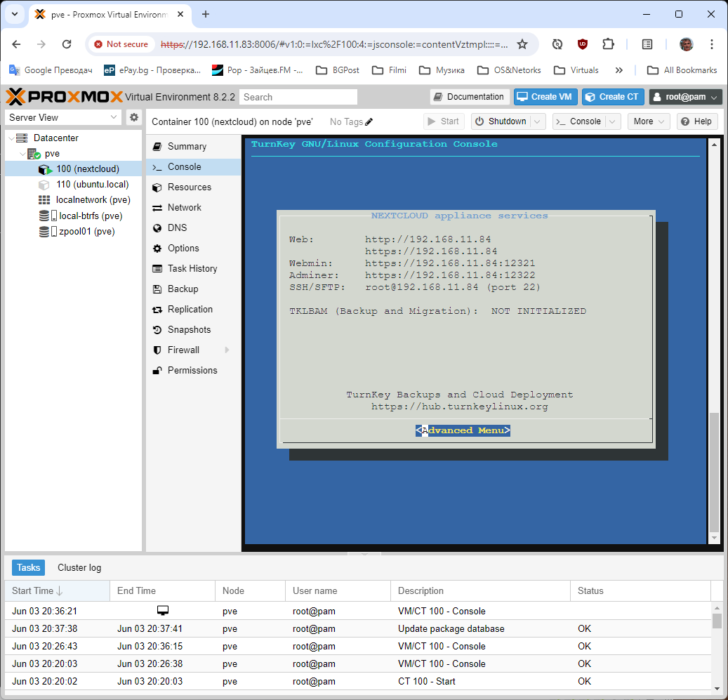This screenshot has width=728, height=700.
Task: Open the Task History section
Action: coord(194,268)
